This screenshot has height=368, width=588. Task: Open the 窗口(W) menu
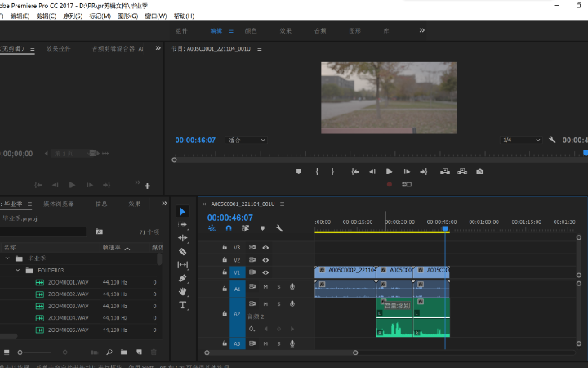pyautogui.click(x=155, y=16)
